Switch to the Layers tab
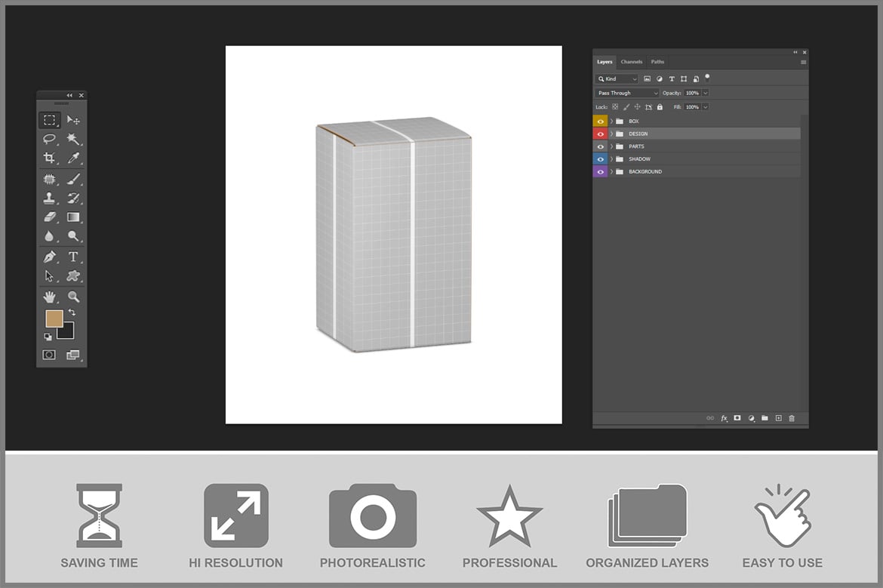The image size is (883, 588). click(x=605, y=62)
